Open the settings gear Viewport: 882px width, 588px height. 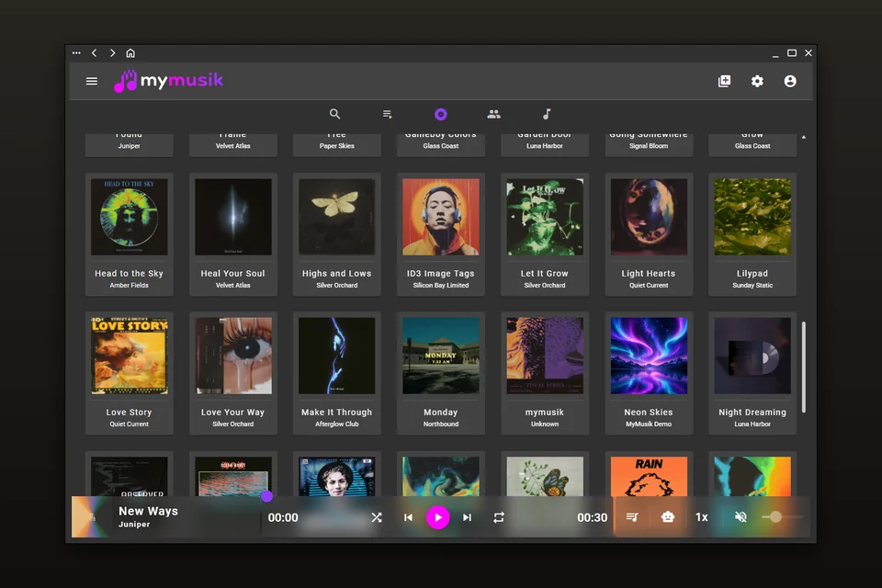point(757,81)
